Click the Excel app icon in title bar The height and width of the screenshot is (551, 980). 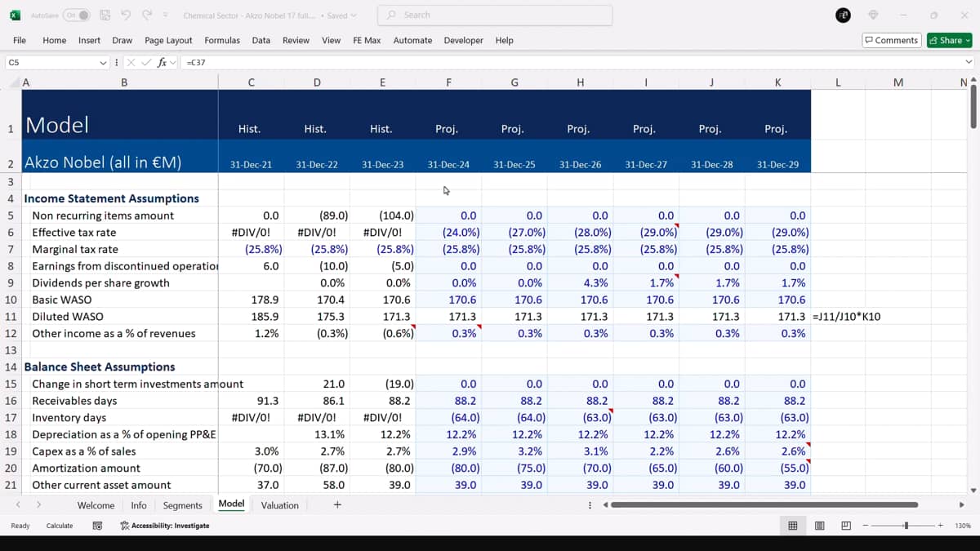click(15, 15)
